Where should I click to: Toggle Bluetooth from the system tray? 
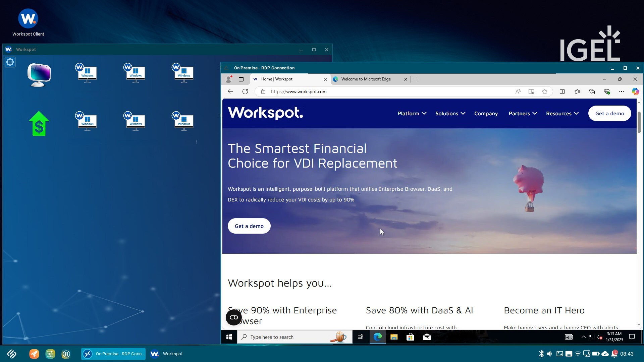pos(541,354)
